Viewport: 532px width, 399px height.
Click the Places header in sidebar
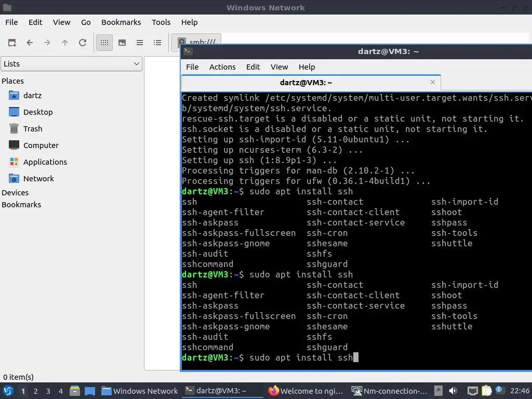pos(13,81)
